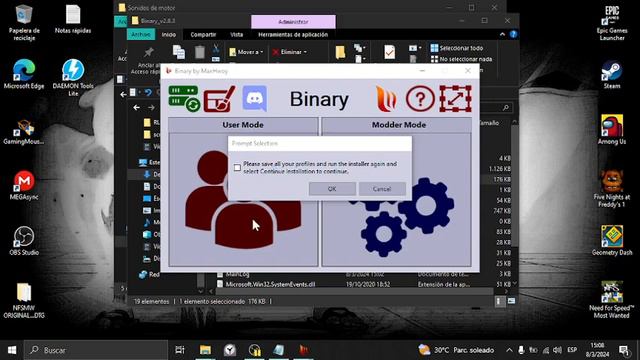
Task: Open the Discord icon in Binary
Action: point(255,98)
